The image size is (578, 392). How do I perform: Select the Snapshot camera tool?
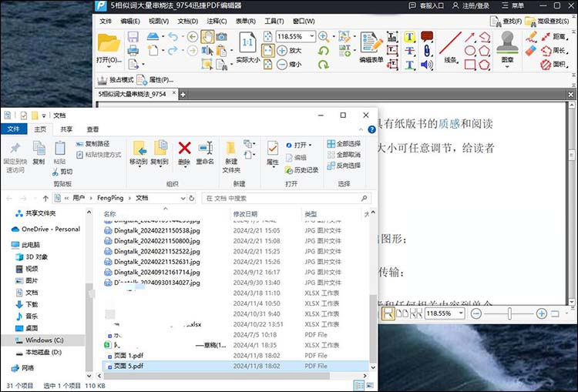pos(221,36)
